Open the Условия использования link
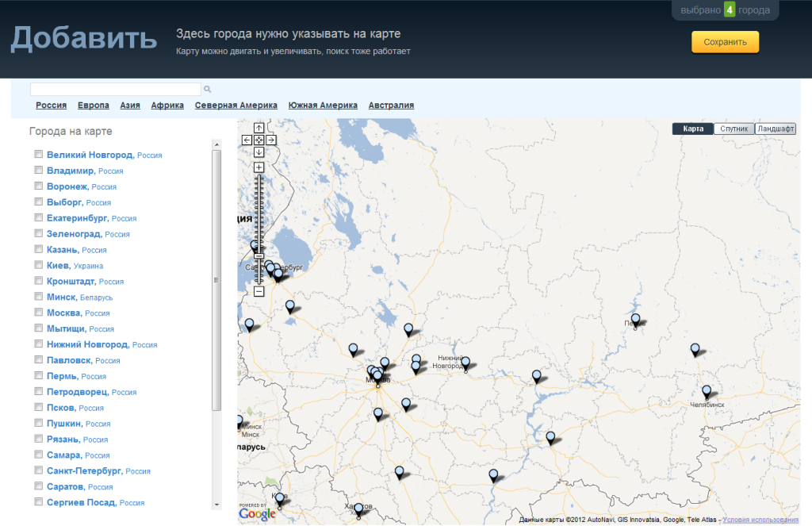Image resolution: width=812 pixels, height=526 pixels. pyautogui.click(x=760, y=520)
